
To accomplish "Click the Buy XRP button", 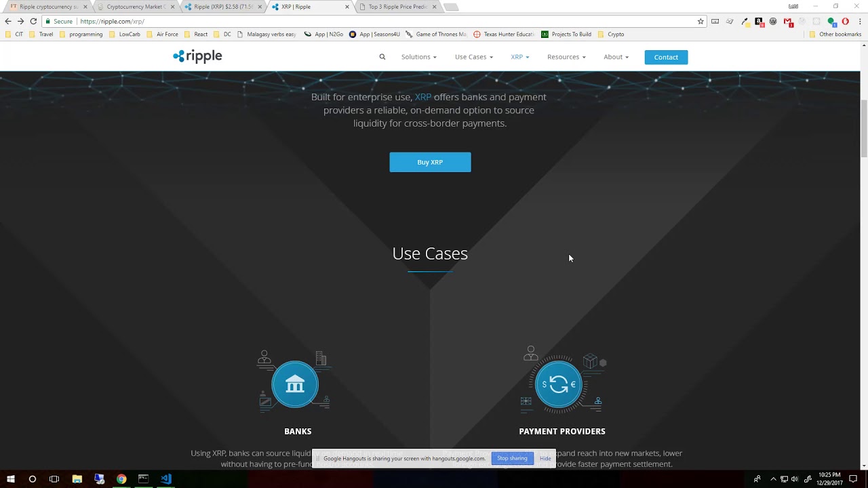I will click(x=430, y=162).
